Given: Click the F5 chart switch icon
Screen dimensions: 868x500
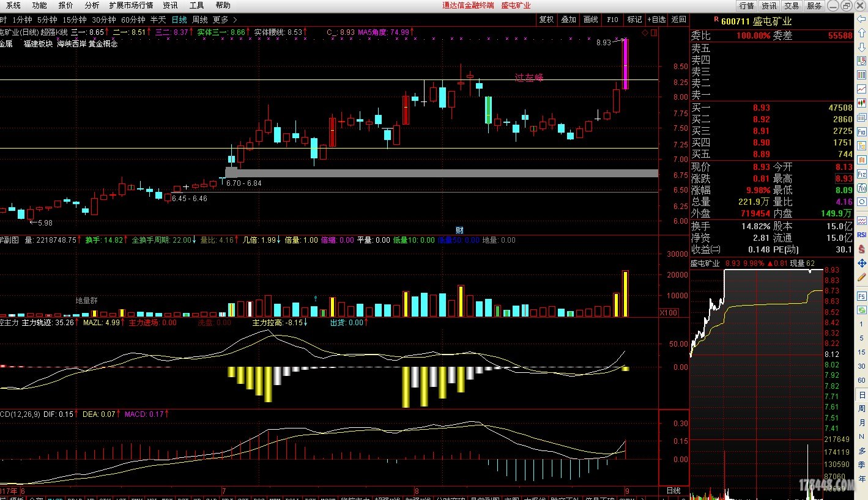Looking at the screenshot, I should [x=862, y=296].
